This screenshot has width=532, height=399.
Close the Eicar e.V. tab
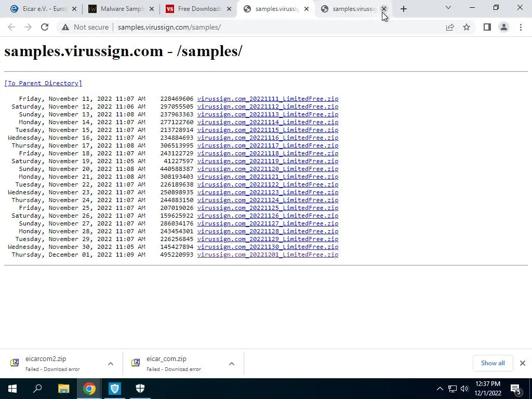click(x=74, y=9)
